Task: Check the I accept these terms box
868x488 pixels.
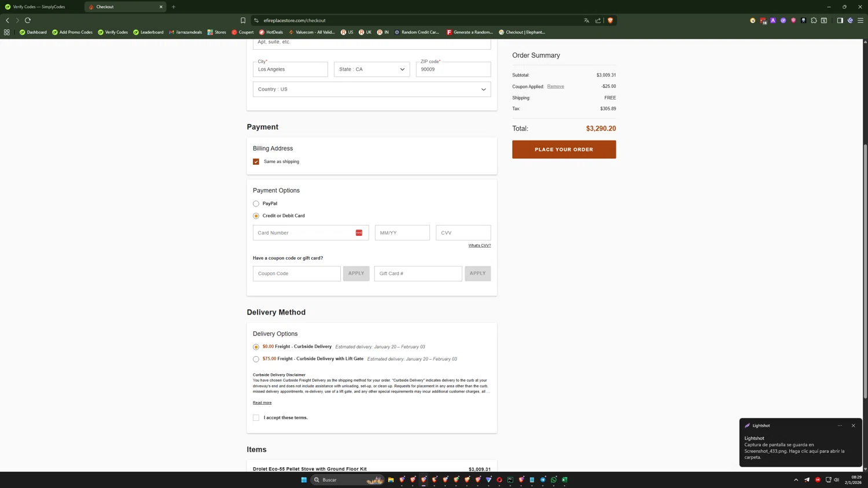Action: point(256,417)
